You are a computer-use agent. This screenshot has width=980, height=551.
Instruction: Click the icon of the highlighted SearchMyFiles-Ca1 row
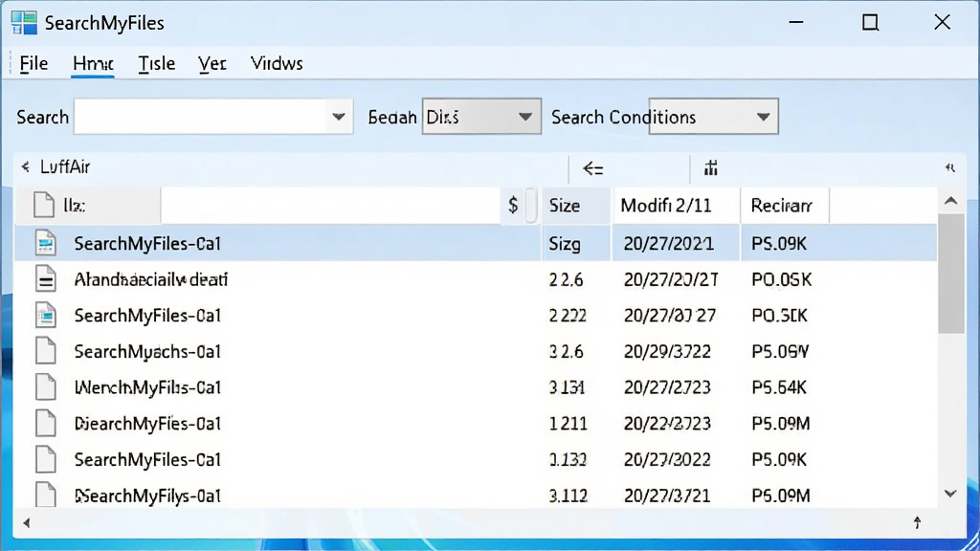[x=46, y=243]
